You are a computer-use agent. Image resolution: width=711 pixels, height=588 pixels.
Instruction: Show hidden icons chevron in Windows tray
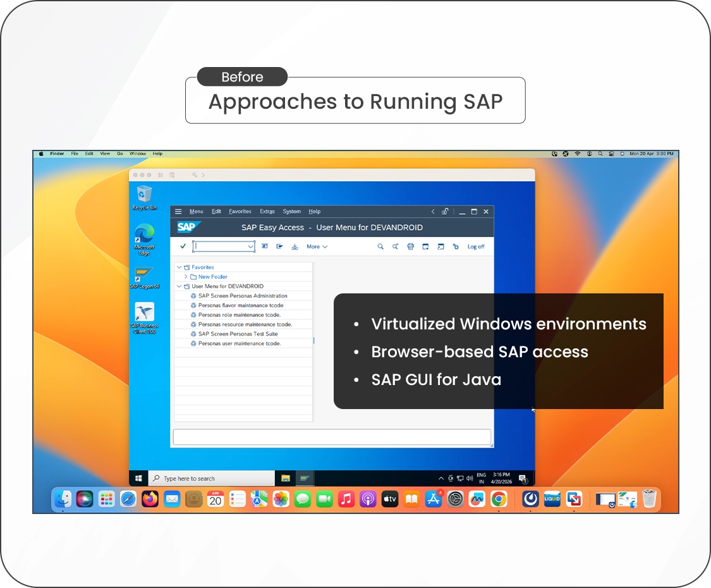tap(441, 478)
